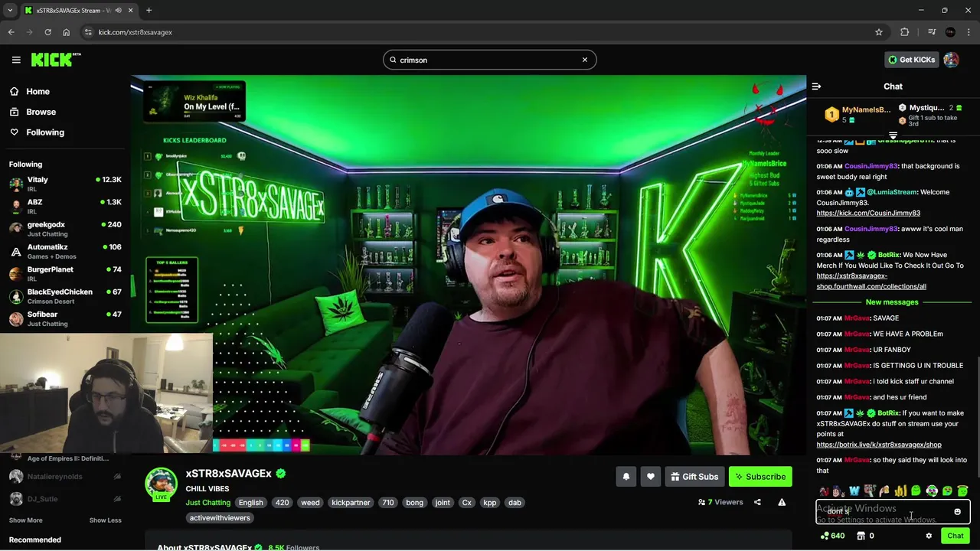Reload the page in browser
The image size is (980, 551).
[47, 32]
